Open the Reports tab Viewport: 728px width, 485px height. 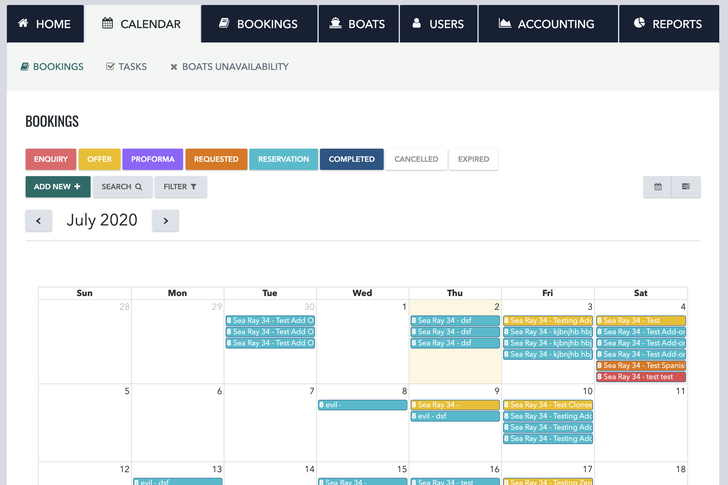coord(667,24)
